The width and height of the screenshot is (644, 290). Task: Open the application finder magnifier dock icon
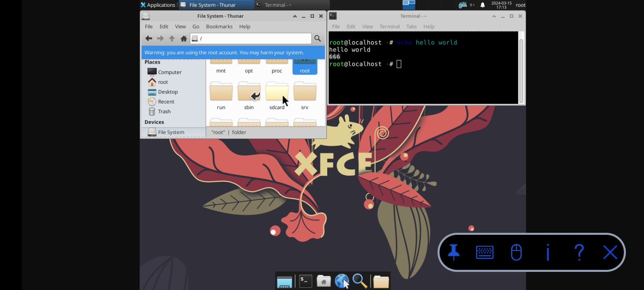click(360, 281)
